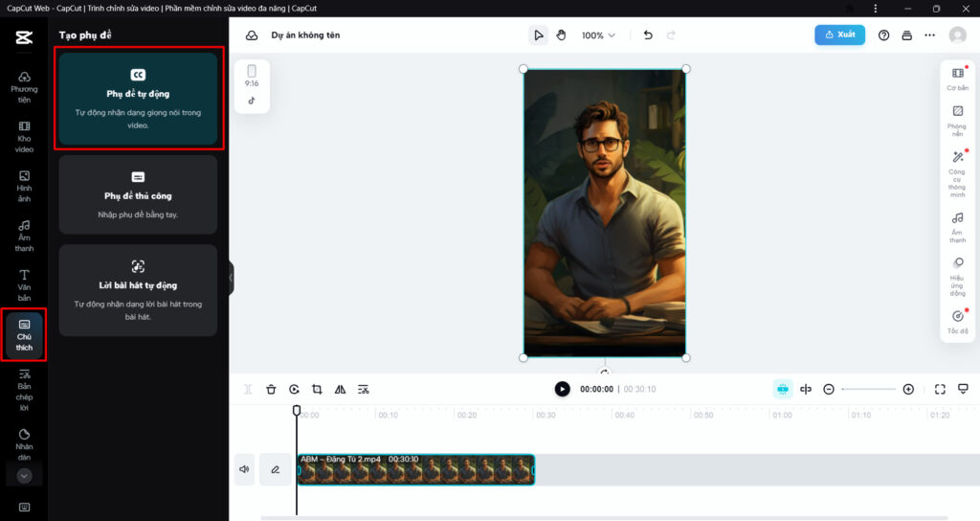
Task: Expand more sidebar items with chevron
Action: 24,475
